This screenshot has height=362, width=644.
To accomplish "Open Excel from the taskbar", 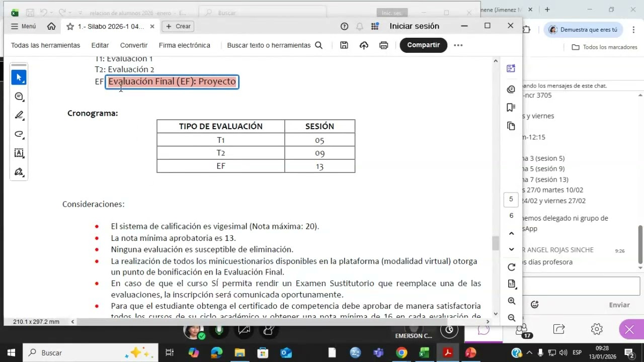I will point(425,353).
